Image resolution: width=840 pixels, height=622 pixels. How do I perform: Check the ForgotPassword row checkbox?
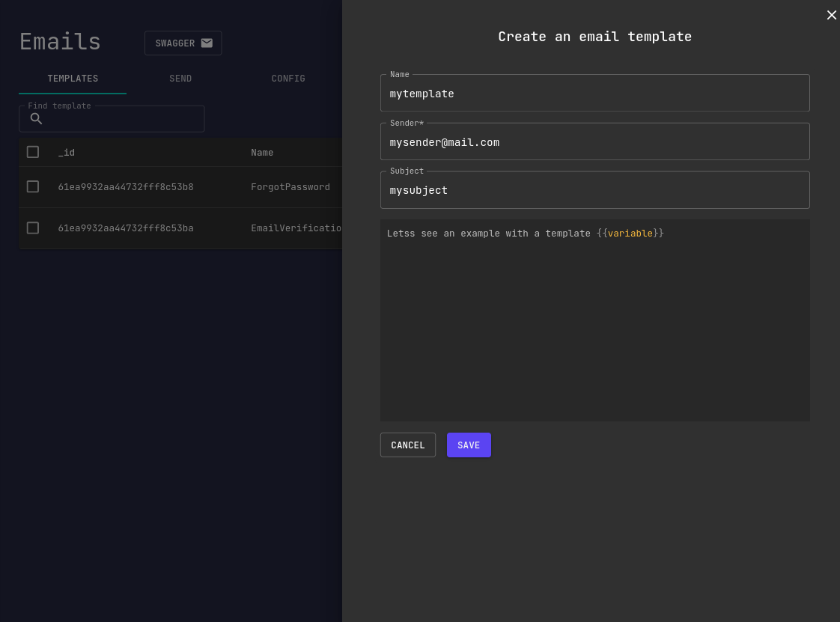click(x=33, y=186)
